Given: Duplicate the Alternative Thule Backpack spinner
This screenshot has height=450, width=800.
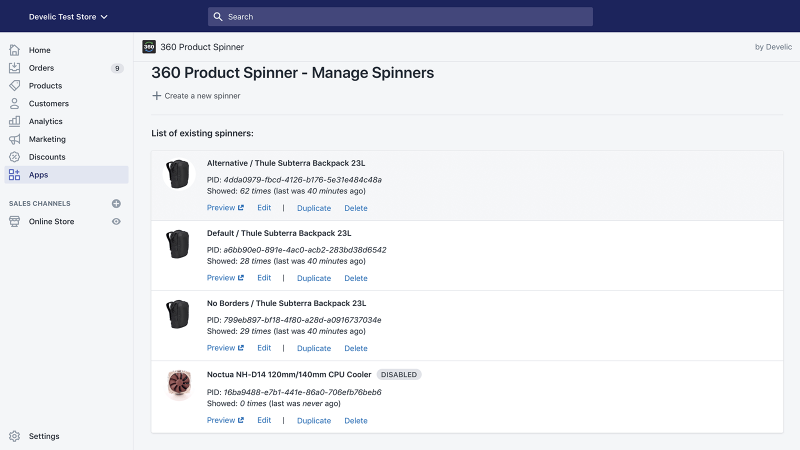Looking at the screenshot, I should pyautogui.click(x=314, y=208).
